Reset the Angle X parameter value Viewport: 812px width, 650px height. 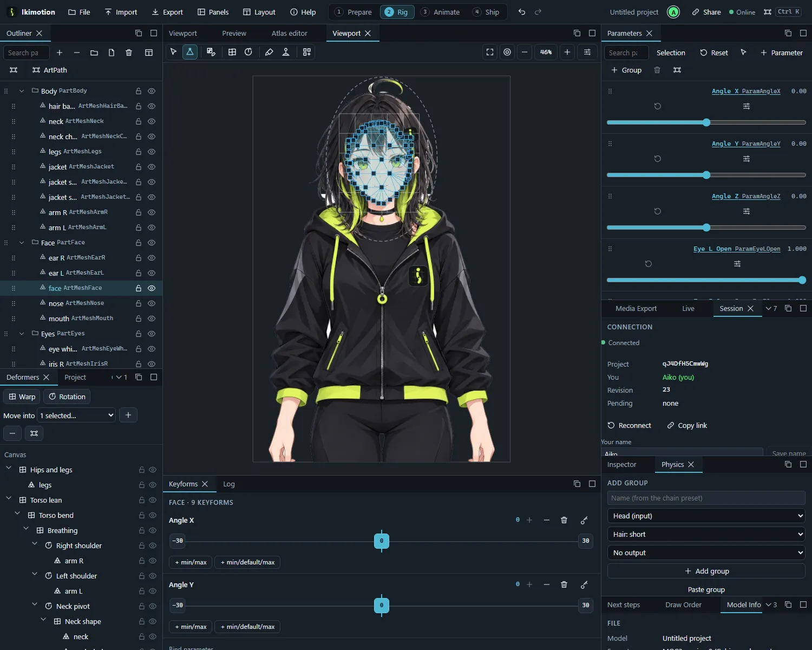click(658, 106)
